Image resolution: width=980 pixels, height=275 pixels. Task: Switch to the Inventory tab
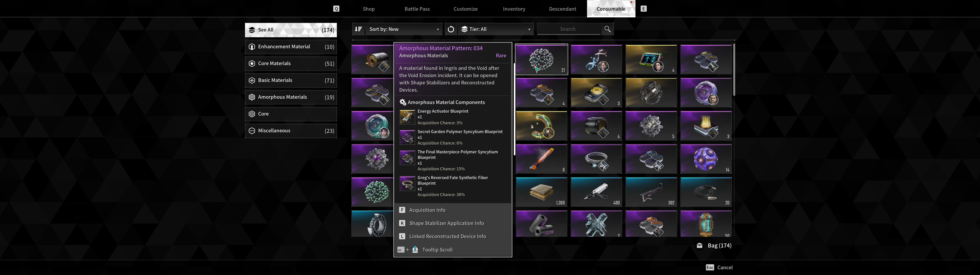pos(514,9)
